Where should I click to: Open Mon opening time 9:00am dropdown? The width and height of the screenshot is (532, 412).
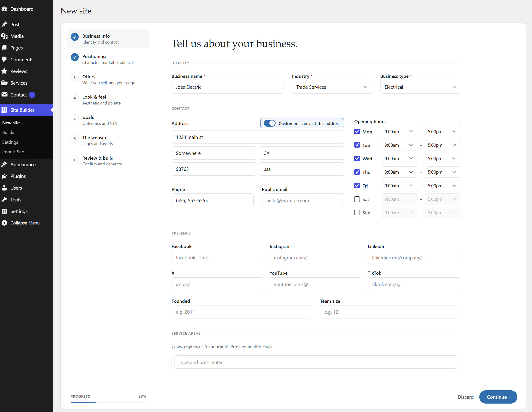(399, 132)
